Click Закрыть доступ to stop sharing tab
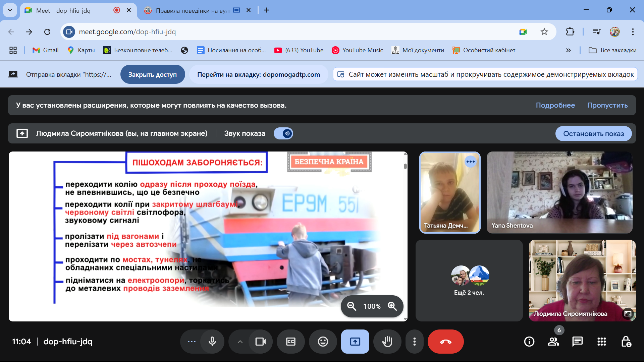The image size is (644, 362). coord(153,74)
